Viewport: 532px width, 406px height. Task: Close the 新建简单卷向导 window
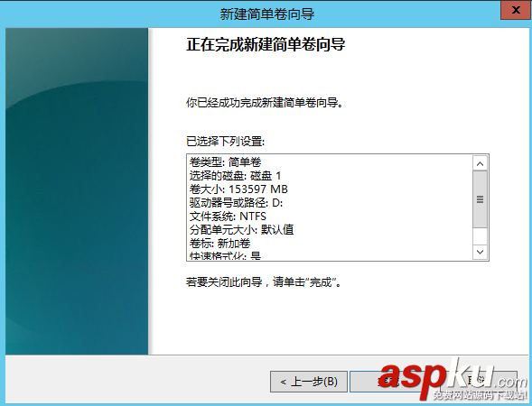coord(516,10)
